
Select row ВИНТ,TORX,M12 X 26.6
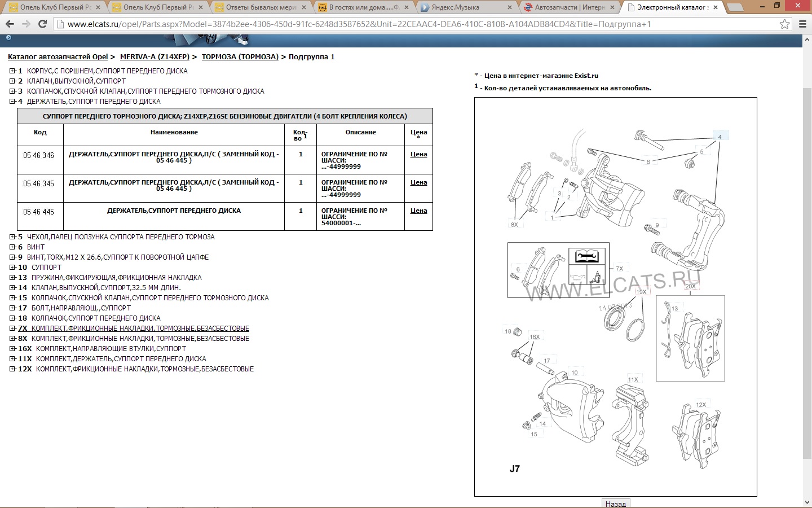tap(113, 257)
